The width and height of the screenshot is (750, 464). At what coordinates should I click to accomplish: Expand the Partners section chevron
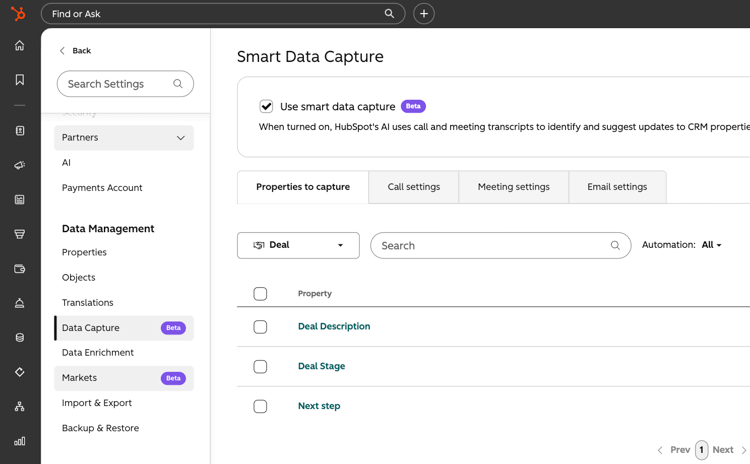[181, 138]
